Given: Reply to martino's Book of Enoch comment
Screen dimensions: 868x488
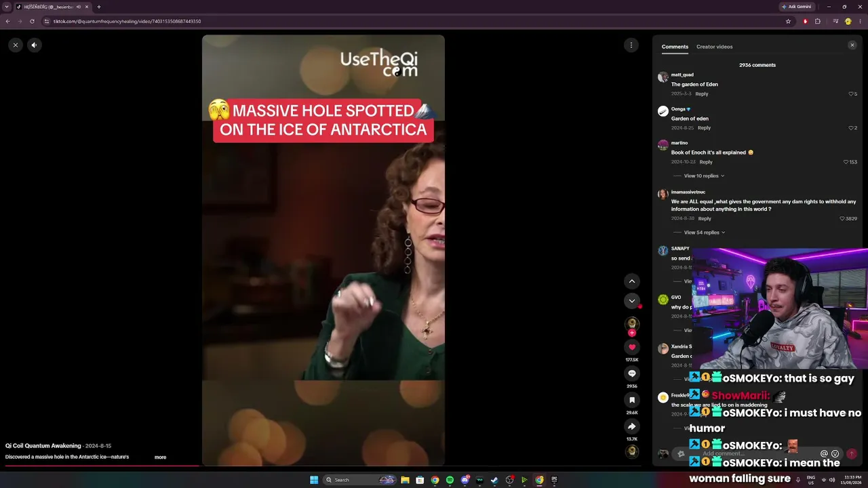Looking at the screenshot, I should (706, 162).
